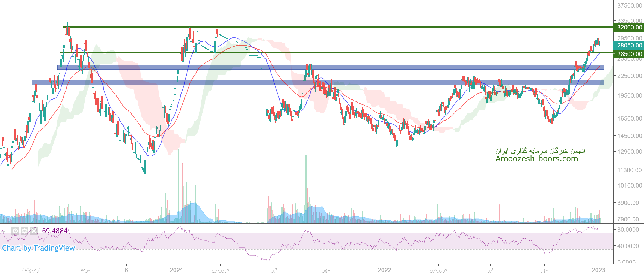This screenshot has width=644, height=274.
Task: Select the 32000.00 green price label
Action: 629,27
